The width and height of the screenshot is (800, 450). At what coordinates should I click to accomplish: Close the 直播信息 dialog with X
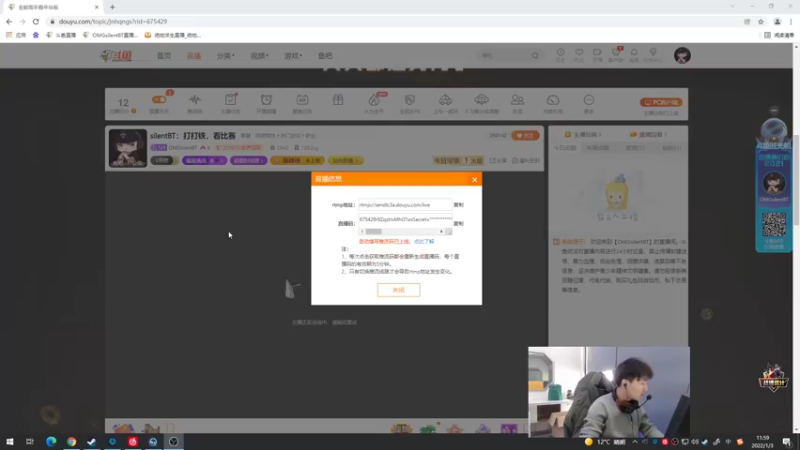coord(474,180)
